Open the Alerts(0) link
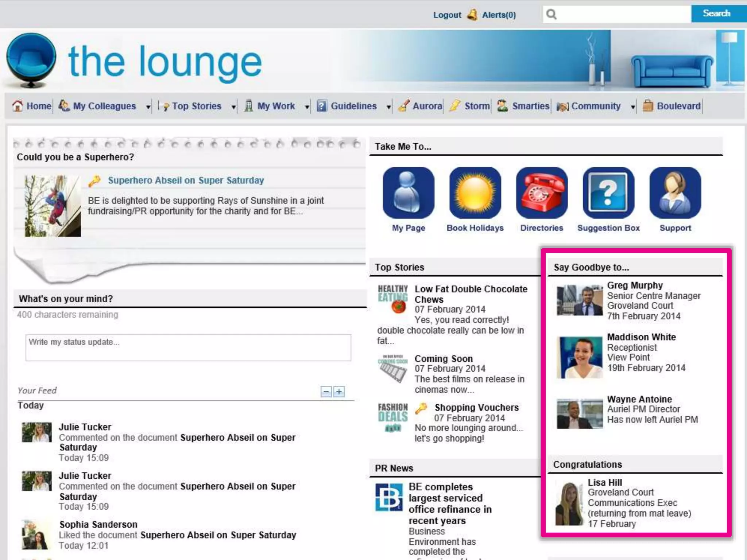 (499, 15)
